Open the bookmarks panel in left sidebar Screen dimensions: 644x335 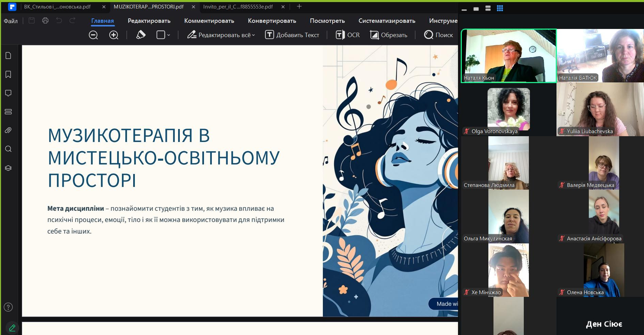(9, 75)
